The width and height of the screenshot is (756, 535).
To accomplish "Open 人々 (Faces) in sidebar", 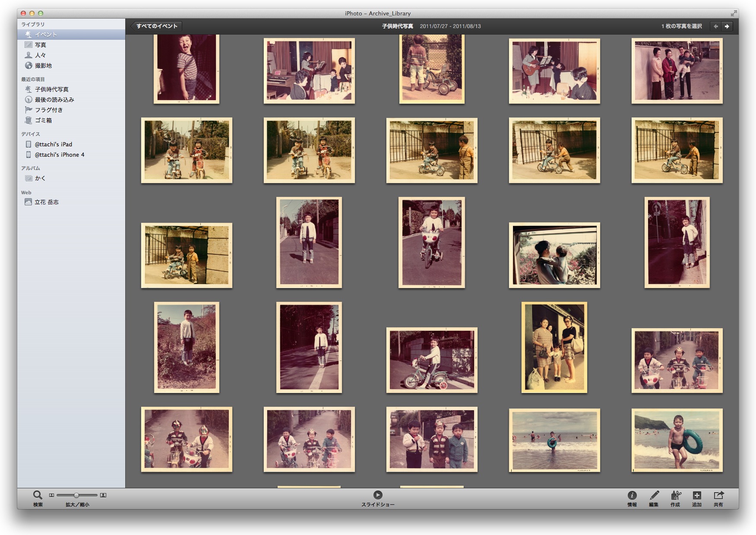I will [x=40, y=55].
